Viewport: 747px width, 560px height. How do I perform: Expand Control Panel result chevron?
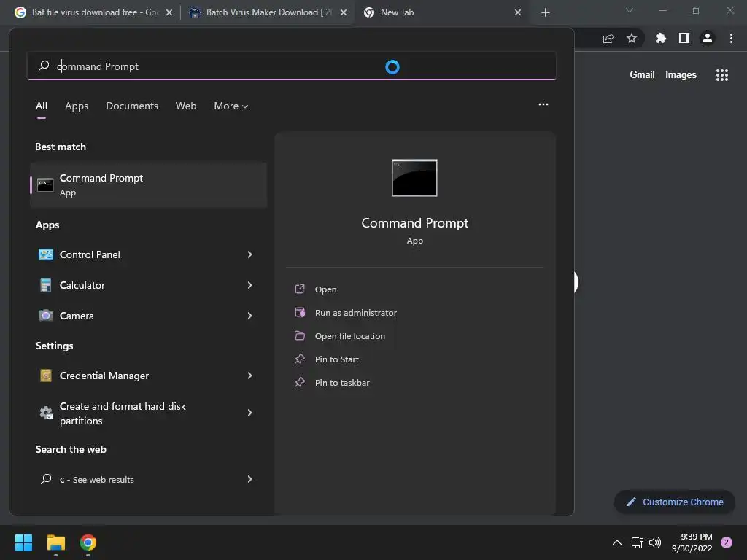249,254
